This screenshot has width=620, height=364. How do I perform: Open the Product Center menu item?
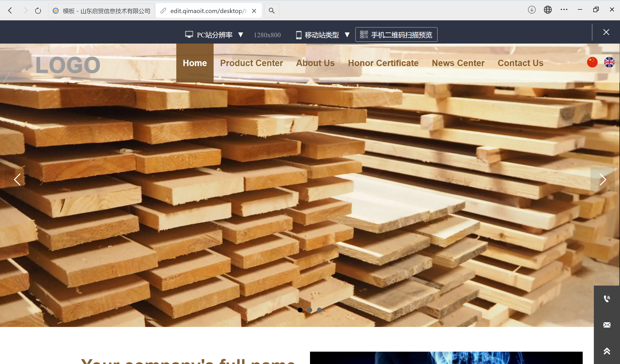pos(251,63)
